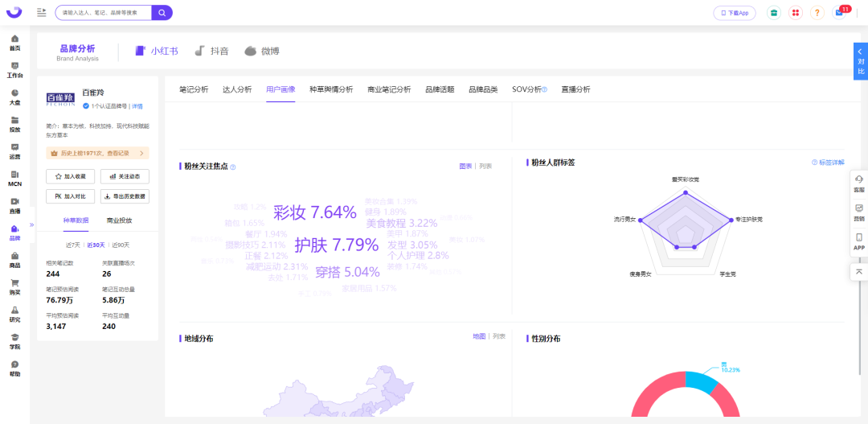Switch to the 达人分析 tab

[x=237, y=89]
